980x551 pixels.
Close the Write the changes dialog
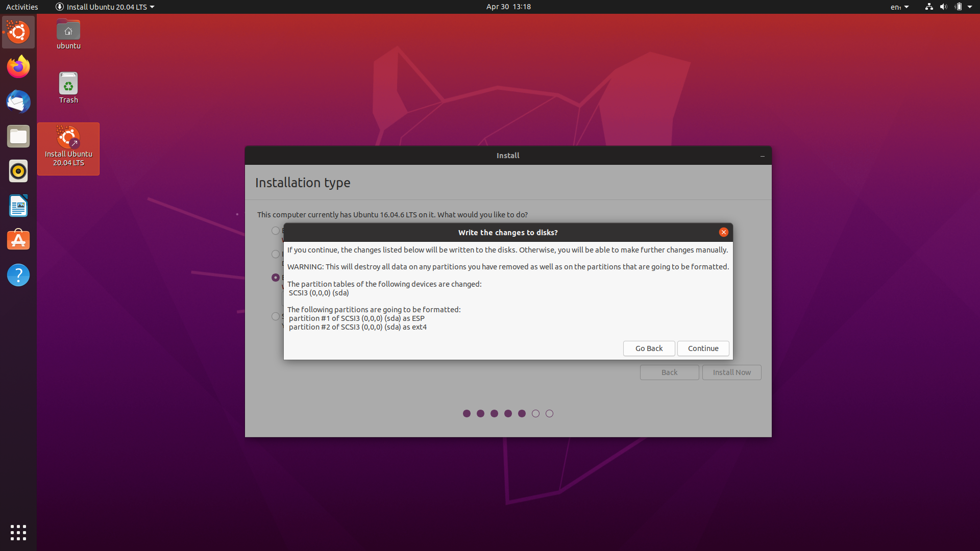pos(723,232)
